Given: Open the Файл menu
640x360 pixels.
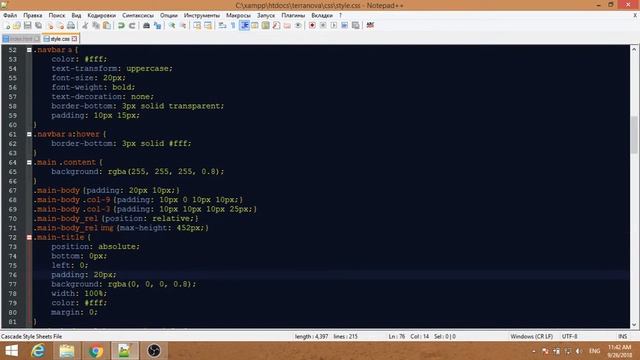Looking at the screenshot, I should 10,15.
